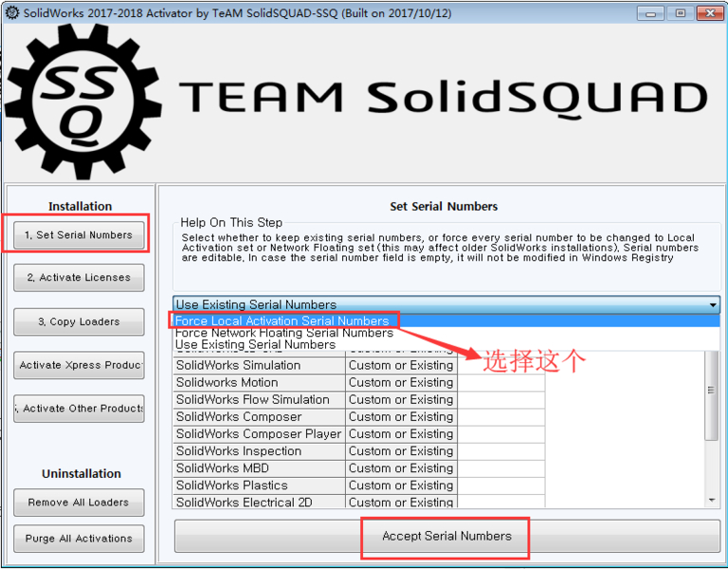The width and height of the screenshot is (728, 569).
Task: Click serial number field for SolidWorks Plastics
Action: [500, 486]
